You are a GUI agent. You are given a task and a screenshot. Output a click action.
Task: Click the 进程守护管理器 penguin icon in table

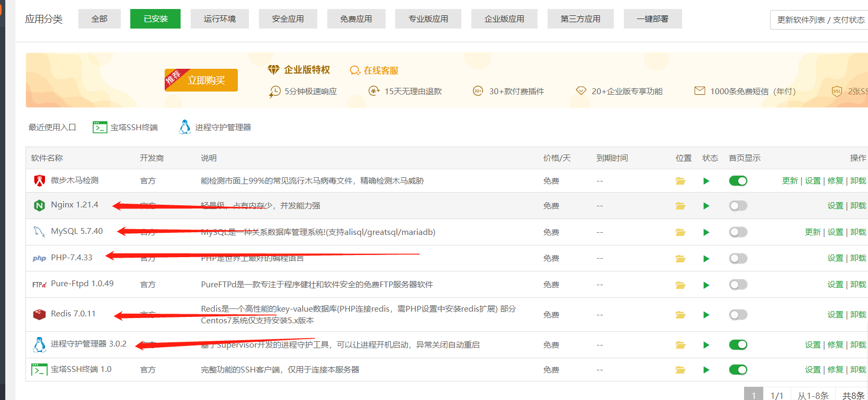tap(39, 344)
